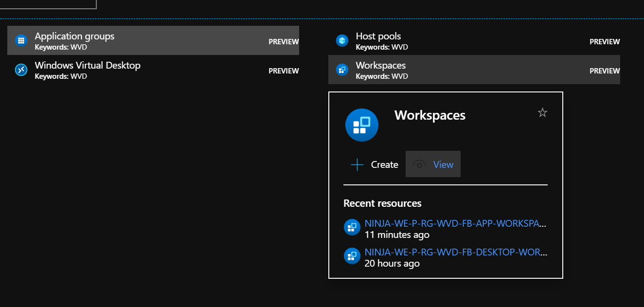The image size is (644, 307).
Task: Click the Windows Virtual Desktop icon
Action: click(20, 70)
